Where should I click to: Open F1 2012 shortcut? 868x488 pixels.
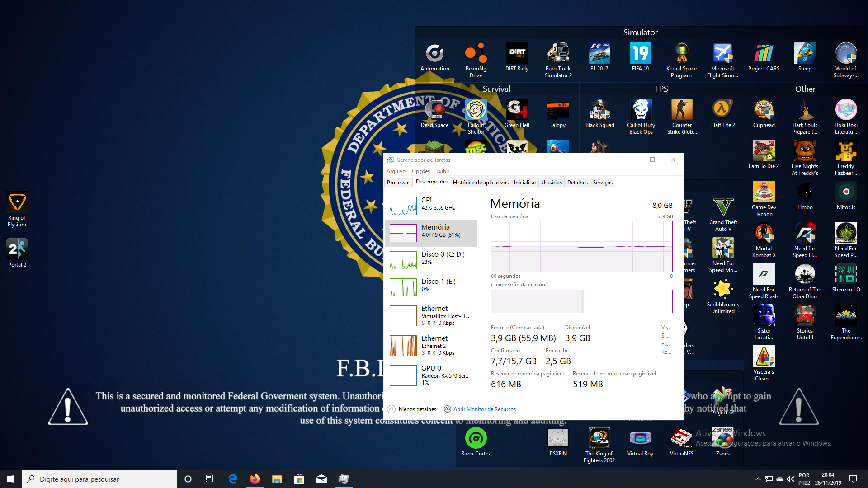pos(599,57)
